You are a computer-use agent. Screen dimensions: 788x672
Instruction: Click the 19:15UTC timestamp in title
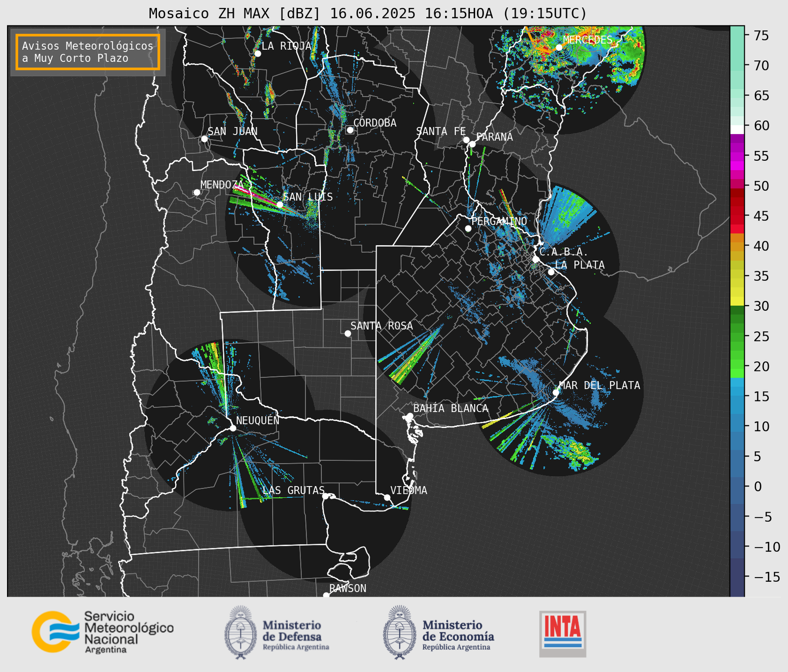coord(544,14)
